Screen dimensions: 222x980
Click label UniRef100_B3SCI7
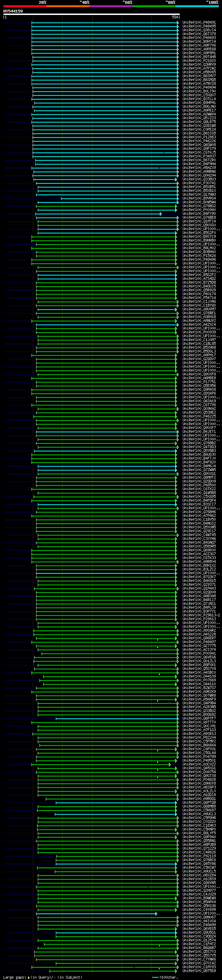pyautogui.click(x=199, y=504)
